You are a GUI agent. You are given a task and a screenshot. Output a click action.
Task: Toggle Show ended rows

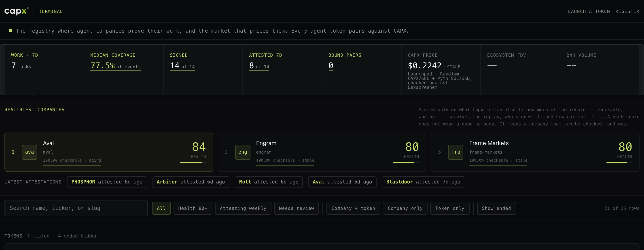point(496,208)
